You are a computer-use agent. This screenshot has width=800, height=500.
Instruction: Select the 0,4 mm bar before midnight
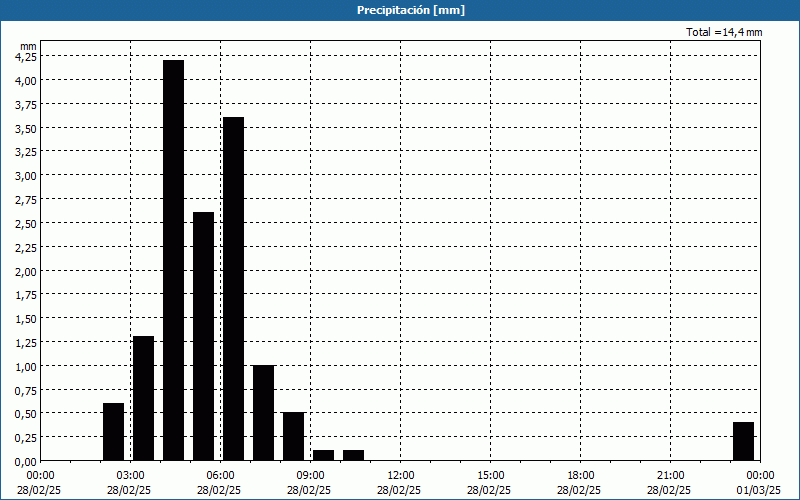[x=743, y=441]
